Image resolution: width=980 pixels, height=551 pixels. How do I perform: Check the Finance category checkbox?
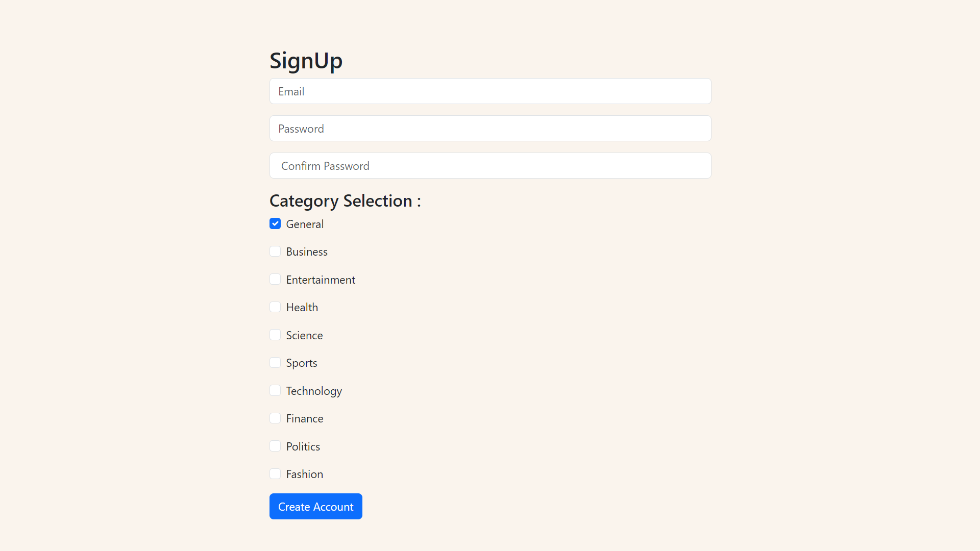point(275,418)
